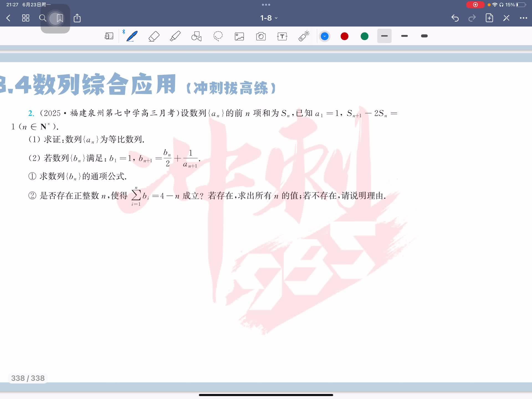Activate the laser pointer tool

[304, 36]
